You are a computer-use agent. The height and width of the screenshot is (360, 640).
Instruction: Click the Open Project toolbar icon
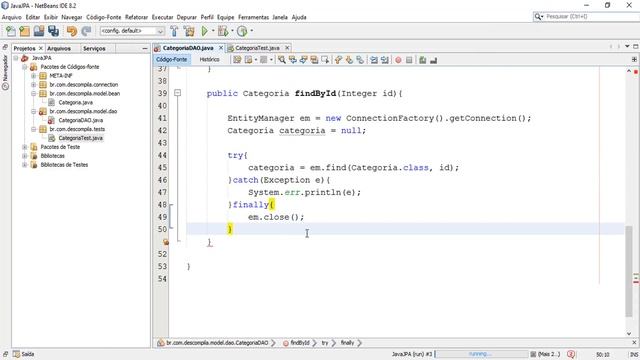click(39, 31)
